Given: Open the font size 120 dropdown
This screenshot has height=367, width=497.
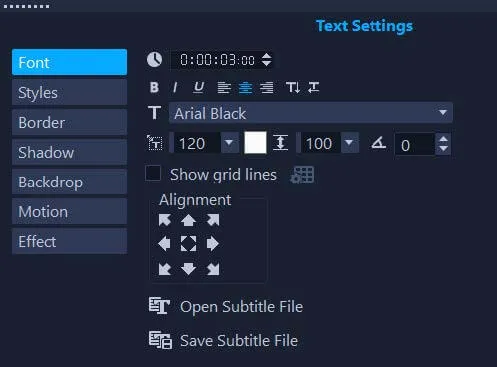Looking at the screenshot, I should 229,143.
